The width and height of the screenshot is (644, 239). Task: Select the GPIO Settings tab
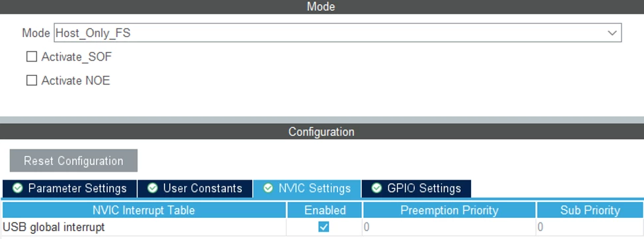coord(416,188)
